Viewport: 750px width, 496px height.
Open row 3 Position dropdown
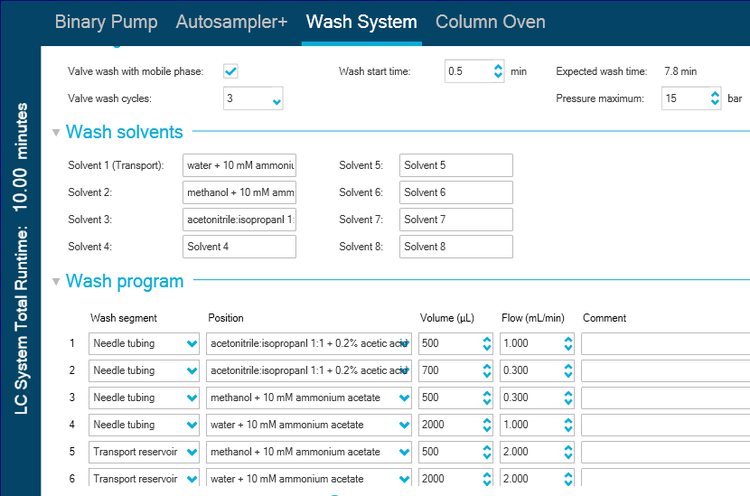pos(404,398)
